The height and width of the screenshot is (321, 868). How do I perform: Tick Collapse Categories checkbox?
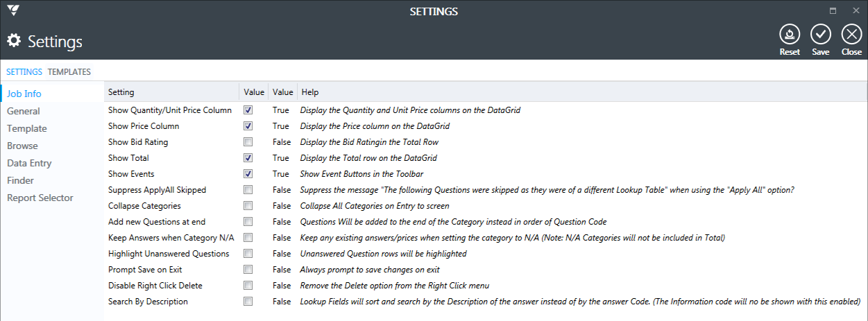[x=248, y=206]
